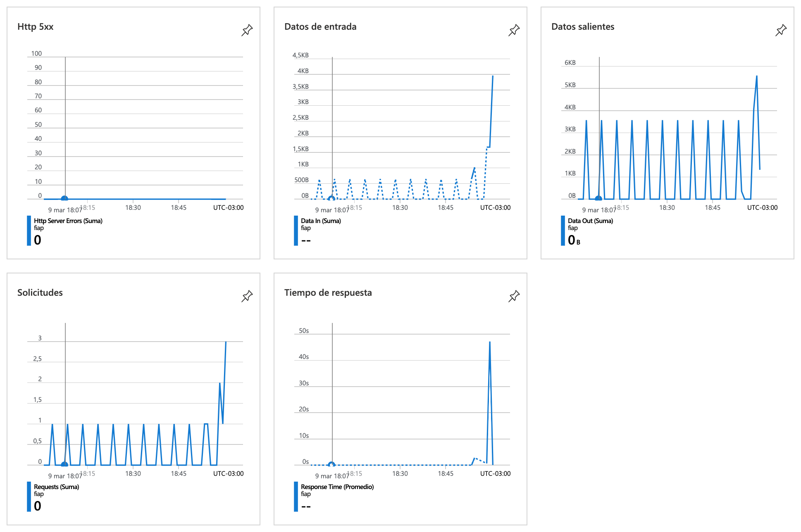Click Http Server Errors (Suma) legend
This screenshot has height=532, width=801.
[68, 221]
